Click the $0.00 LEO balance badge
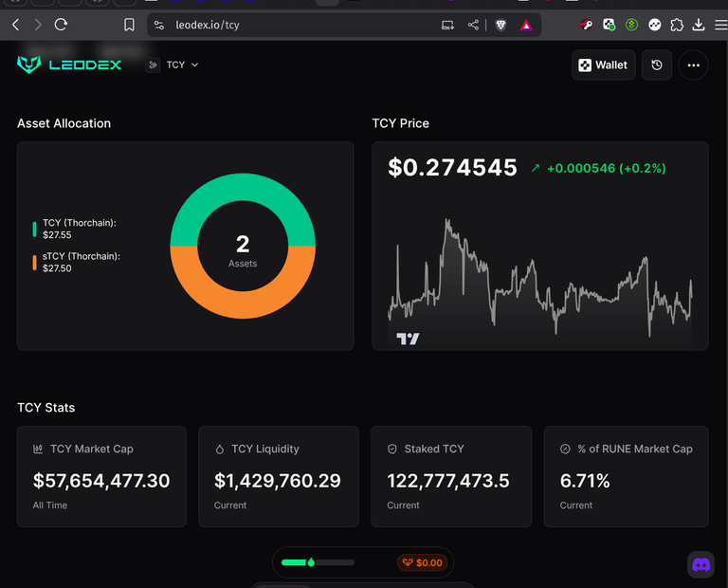This screenshot has width=728, height=588. [422, 563]
